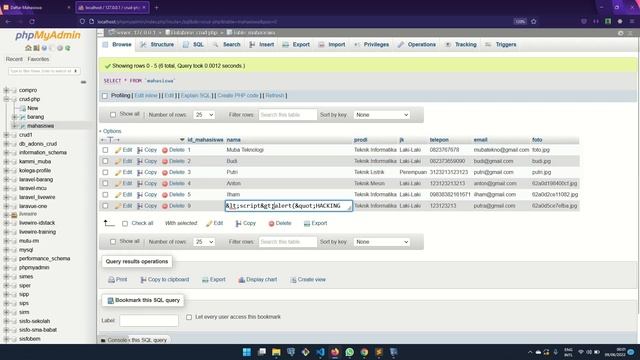Click the browser reload button
This screenshot has width=640, height=360.
tap(32, 21)
